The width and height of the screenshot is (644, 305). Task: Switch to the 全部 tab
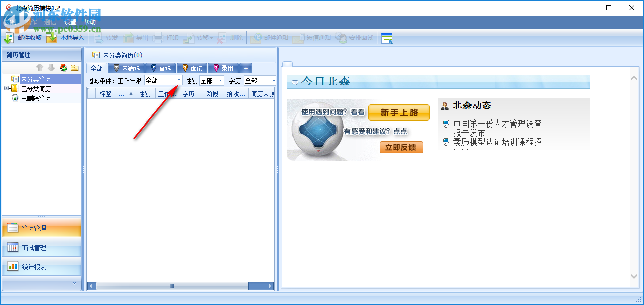[97, 68]
